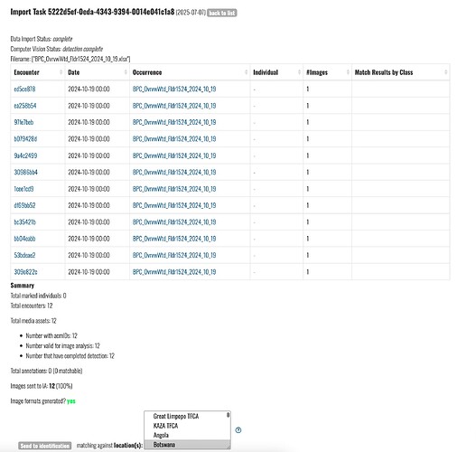Sort table by the Encounter column arrows

click(x=61, y=72)
